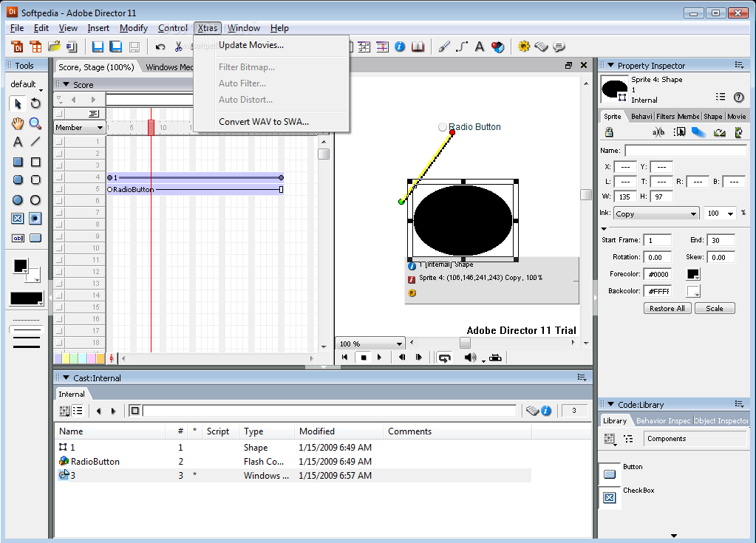The height and width of the screenshot is (543, 756).
Task: Click the Save toolbar icon
Action: (98, 47)
